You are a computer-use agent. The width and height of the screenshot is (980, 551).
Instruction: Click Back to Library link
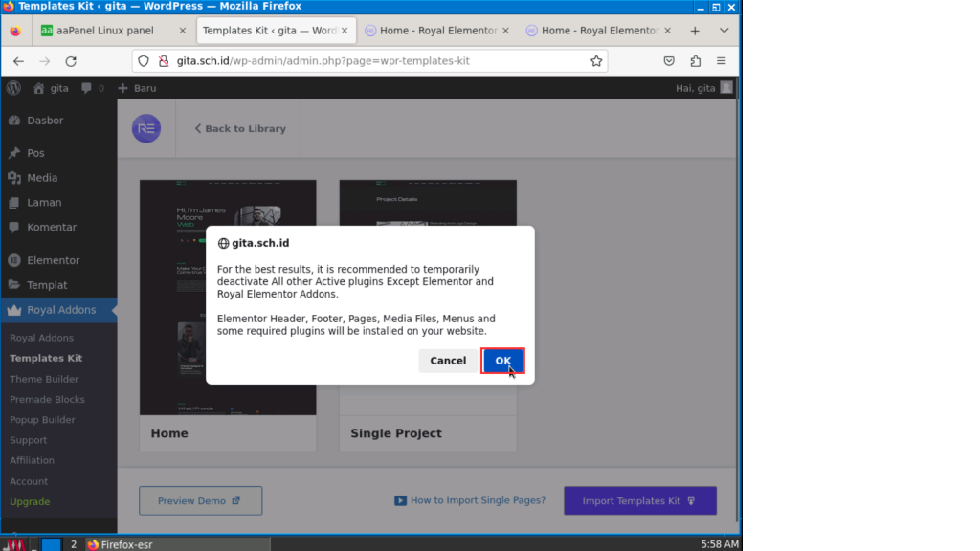coord(239,128)
